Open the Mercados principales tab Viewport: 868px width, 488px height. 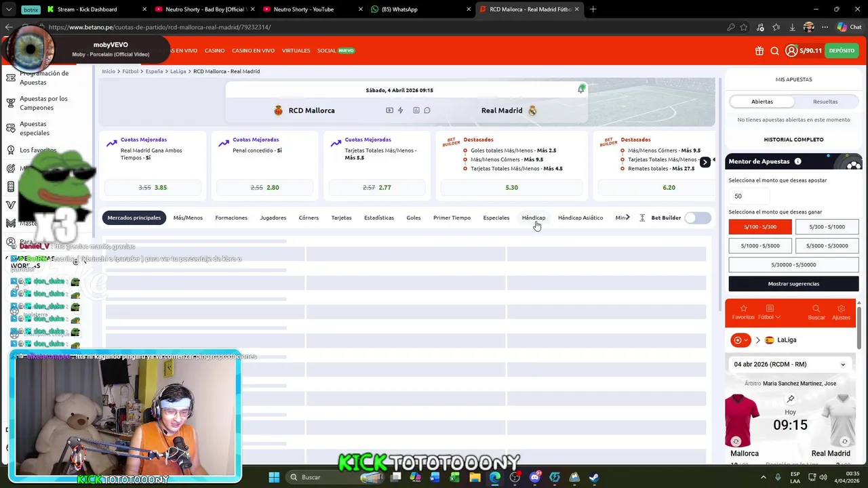coord(134,218)
